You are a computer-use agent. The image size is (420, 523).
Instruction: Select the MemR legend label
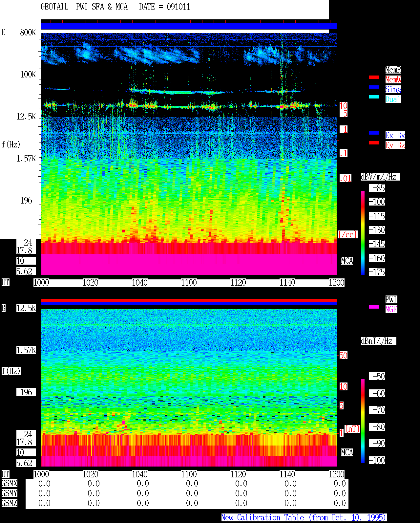pos(393,70)
